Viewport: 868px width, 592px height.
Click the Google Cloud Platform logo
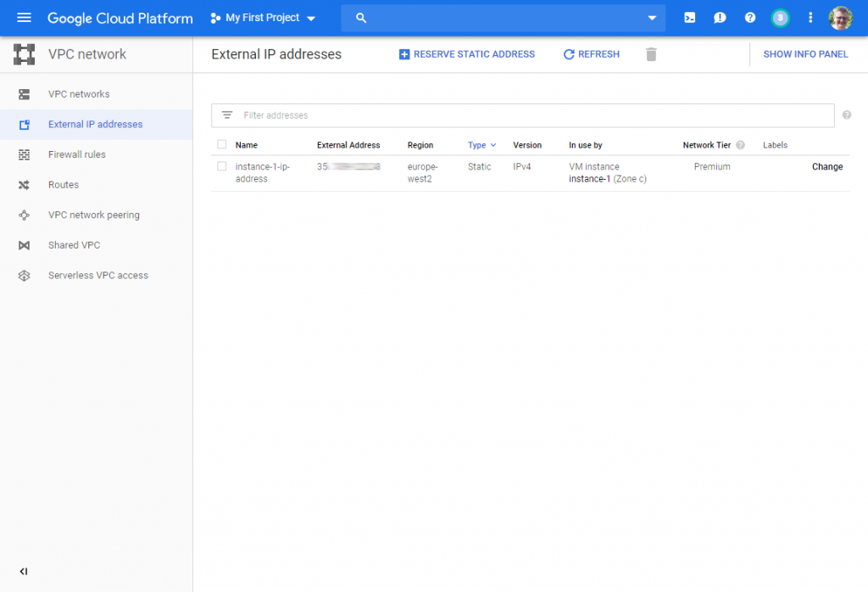click(x=120, y=19)
